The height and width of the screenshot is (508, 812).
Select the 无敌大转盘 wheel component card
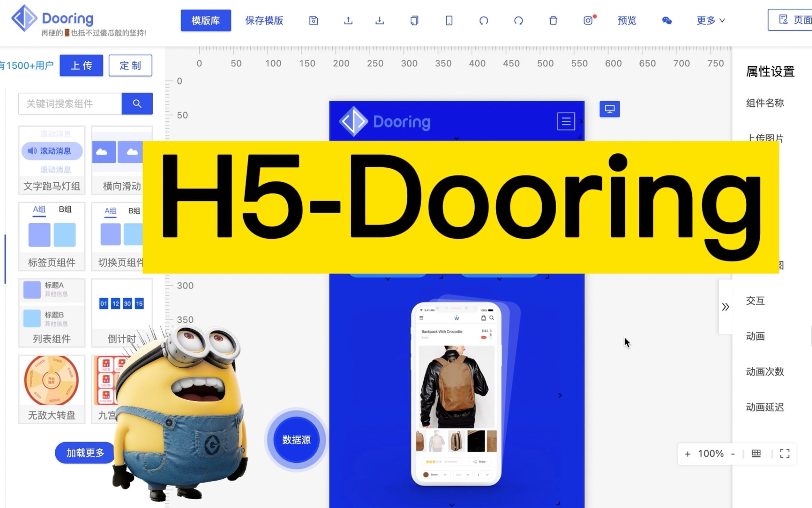[x=52, y=389]
